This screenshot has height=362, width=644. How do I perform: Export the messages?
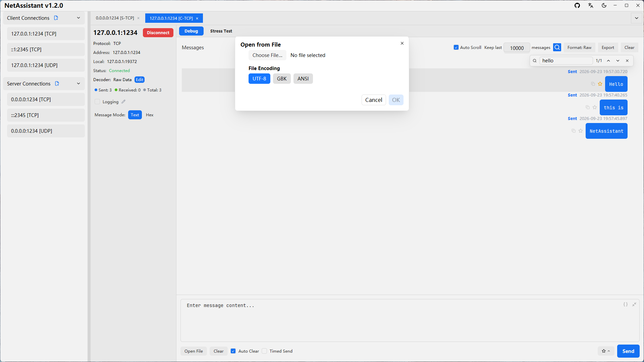coord(608,48)
